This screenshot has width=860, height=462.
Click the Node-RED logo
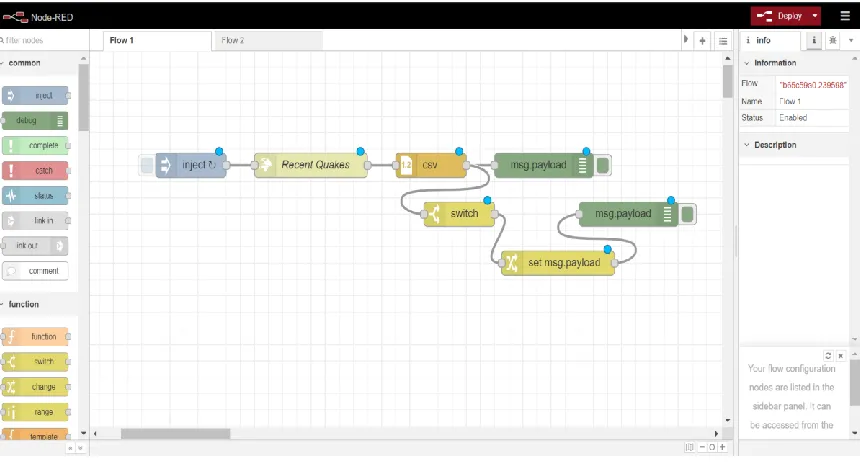(x=37, y=17)
